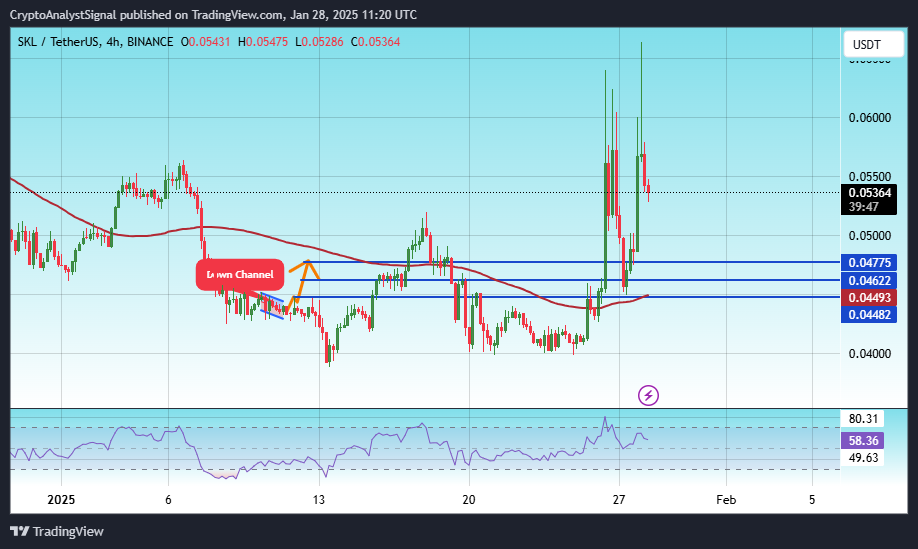The image size is (918, 549).
Task: Click the 20 date axis label
Action: 468,500
